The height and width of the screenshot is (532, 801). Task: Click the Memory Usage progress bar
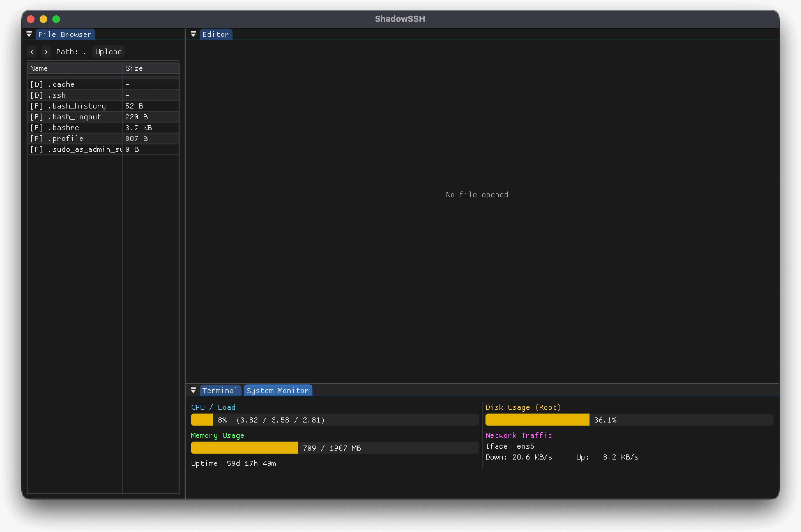(335, 448)
